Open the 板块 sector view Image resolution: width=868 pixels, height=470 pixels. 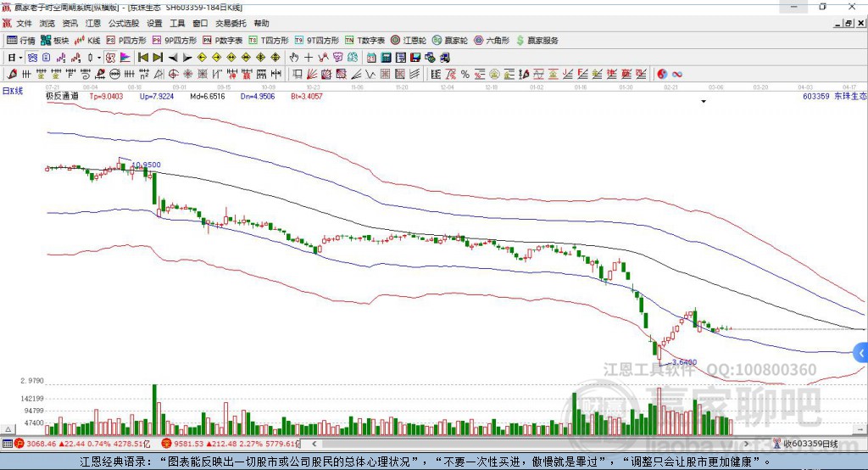[54, 41]
